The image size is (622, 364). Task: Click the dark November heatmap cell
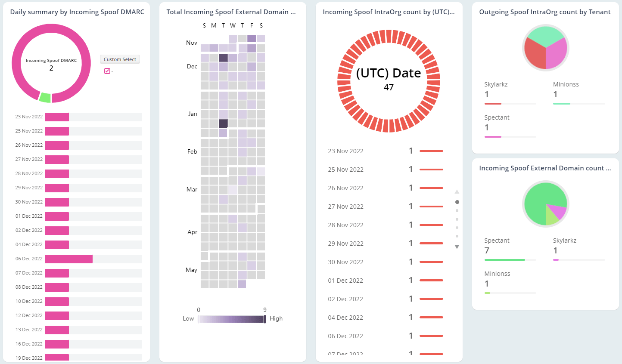(x=223, y=57)
